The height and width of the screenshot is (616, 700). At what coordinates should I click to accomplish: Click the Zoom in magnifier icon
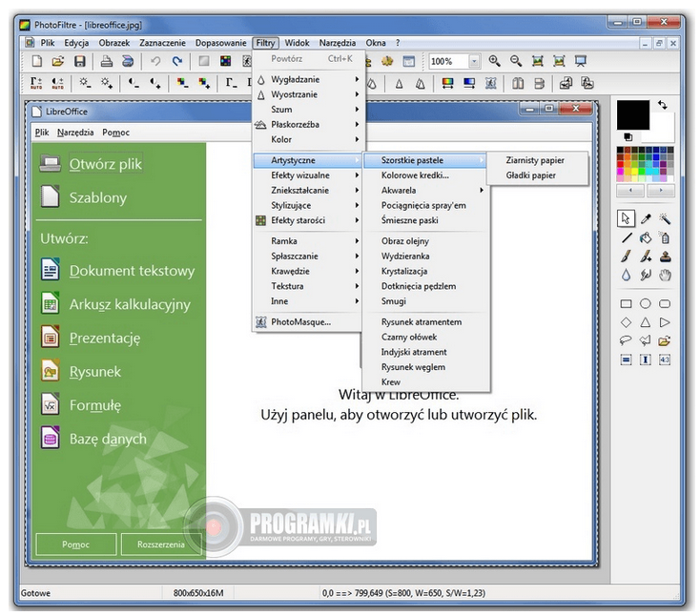pyautogui.click(x=494, y=61)
